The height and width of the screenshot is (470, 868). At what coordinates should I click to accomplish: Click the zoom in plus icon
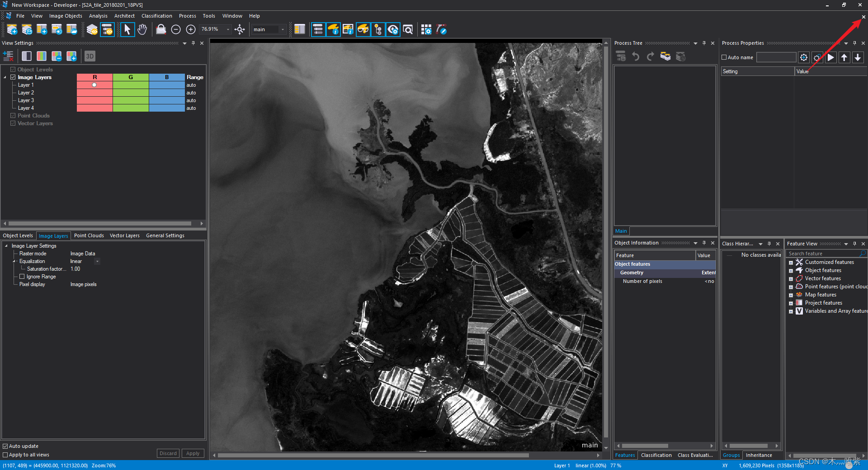tap(191, 30)
